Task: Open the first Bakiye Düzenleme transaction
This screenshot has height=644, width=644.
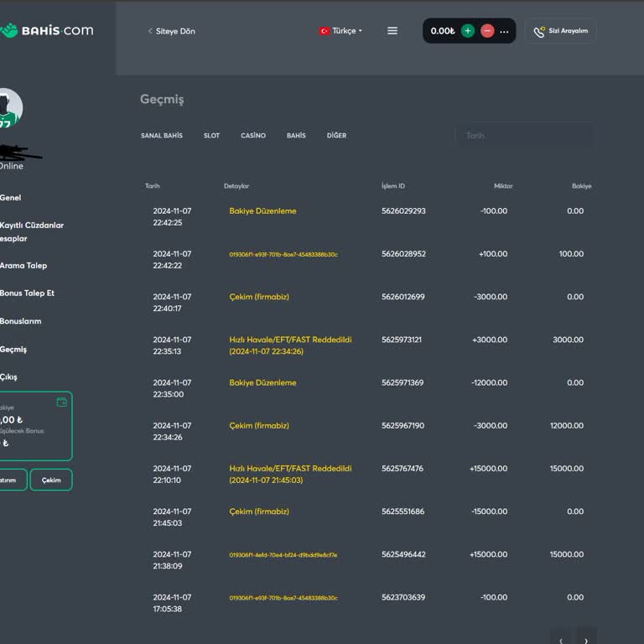Action: click(x=262, y=211)
